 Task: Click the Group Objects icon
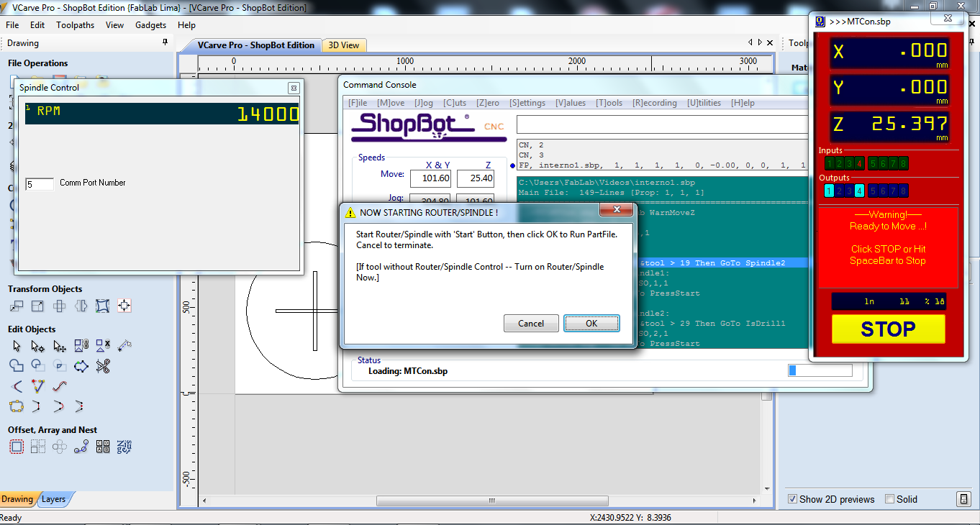(81, 346)
